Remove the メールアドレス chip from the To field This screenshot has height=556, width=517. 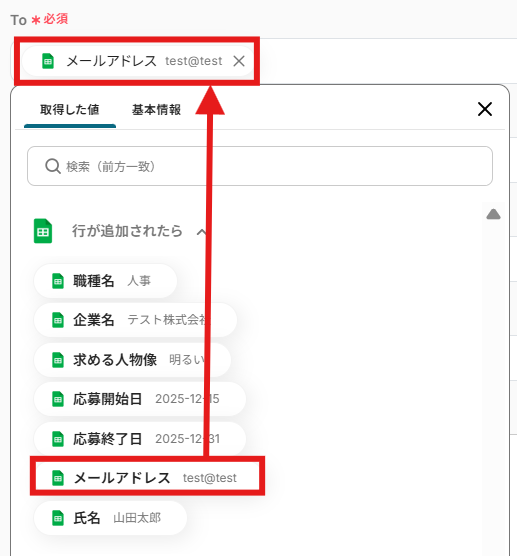pos(239,61)
